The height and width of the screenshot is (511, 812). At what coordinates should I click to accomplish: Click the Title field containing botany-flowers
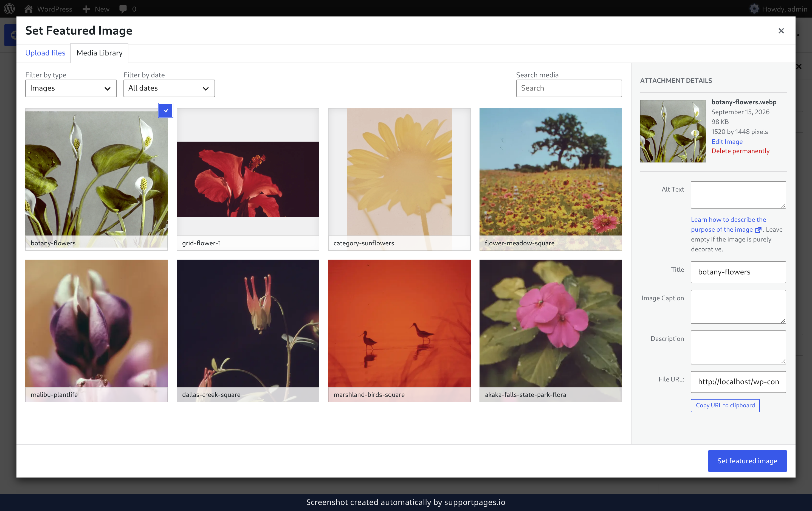point(738,272)
